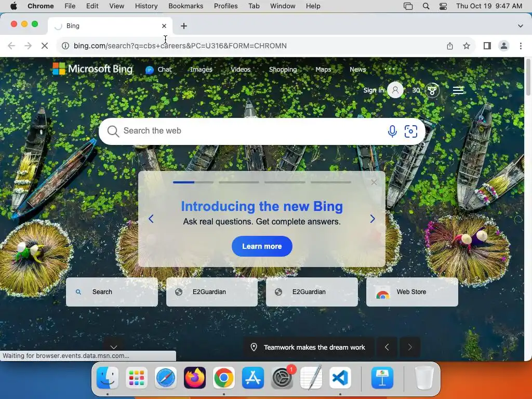Switch to Shopping search tab

coord(283,70)
